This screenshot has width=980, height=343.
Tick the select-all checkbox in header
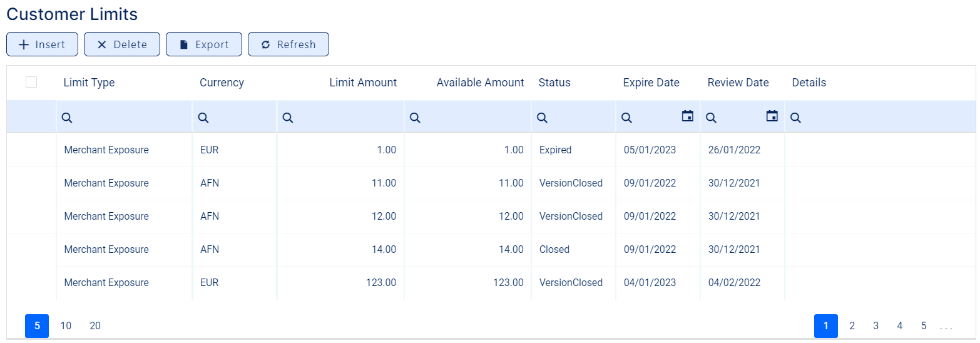[x=31, y=82]
